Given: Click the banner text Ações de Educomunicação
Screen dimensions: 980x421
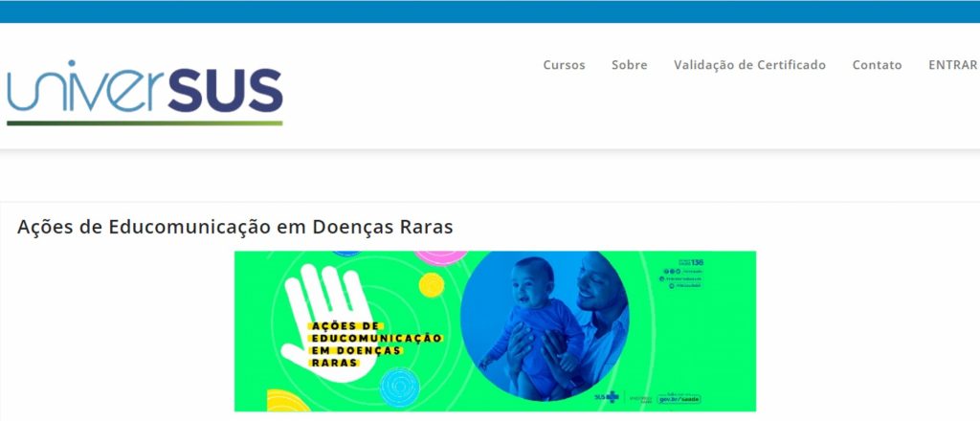Looking at the screenshot, I should click(x=375, y=332).
